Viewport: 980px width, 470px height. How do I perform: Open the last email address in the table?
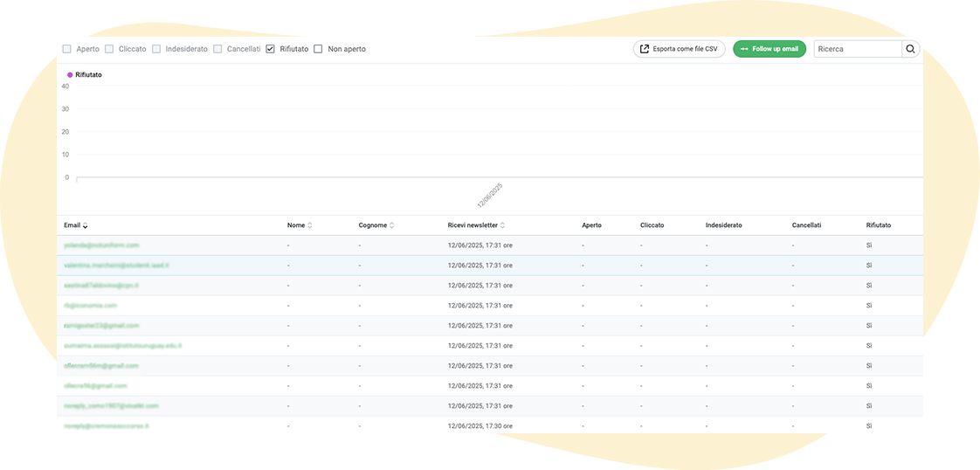pos(107,426)
